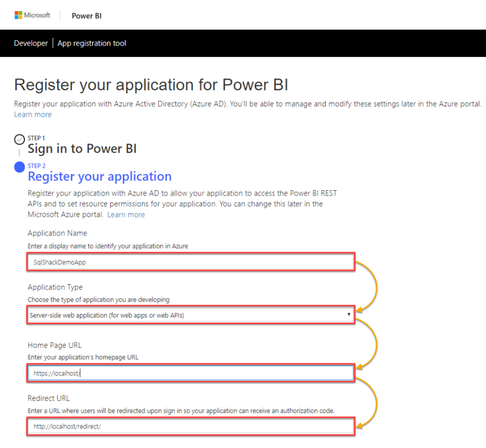Open App registration tool in header bar
This screenshot has height=448, width=486.
(92, 43)
